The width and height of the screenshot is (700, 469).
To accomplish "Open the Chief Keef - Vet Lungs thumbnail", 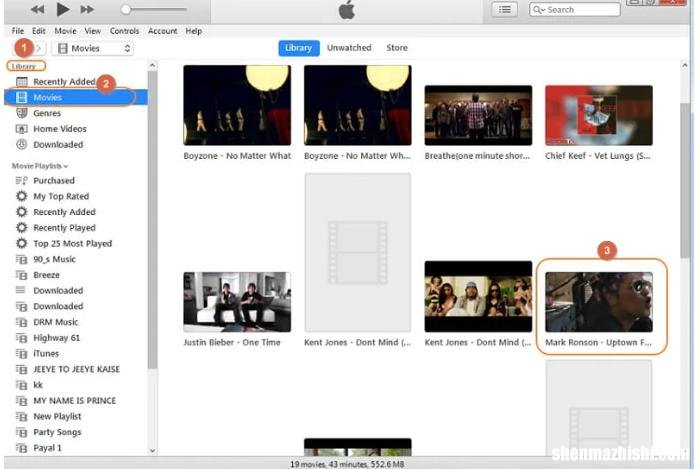I will (599, 116).
